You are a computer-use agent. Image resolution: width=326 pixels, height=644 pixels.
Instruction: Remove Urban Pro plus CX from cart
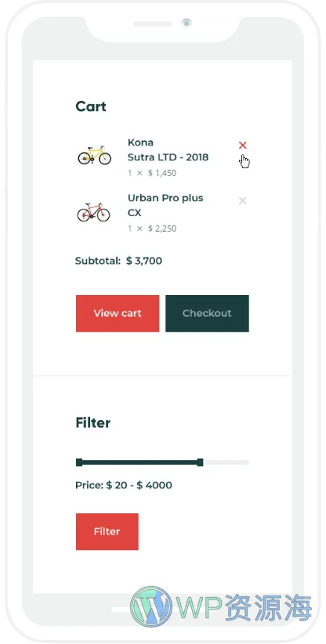243,201
